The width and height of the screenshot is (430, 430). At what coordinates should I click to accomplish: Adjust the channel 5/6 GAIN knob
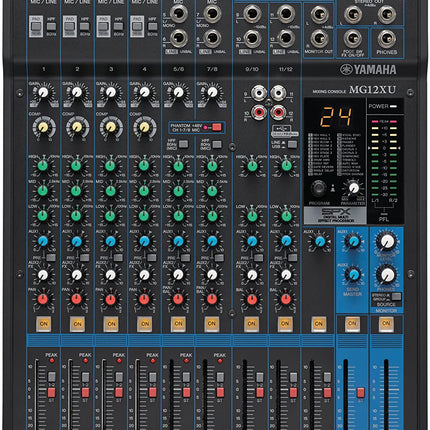click(x=178, y=92)
